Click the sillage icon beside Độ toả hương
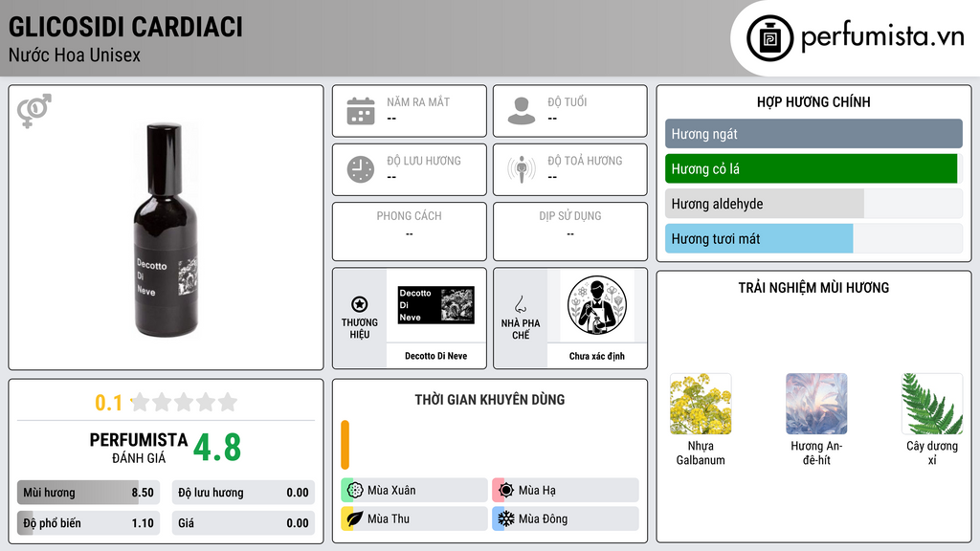This screenshot has height=551, width=980. tap(522, 169)
